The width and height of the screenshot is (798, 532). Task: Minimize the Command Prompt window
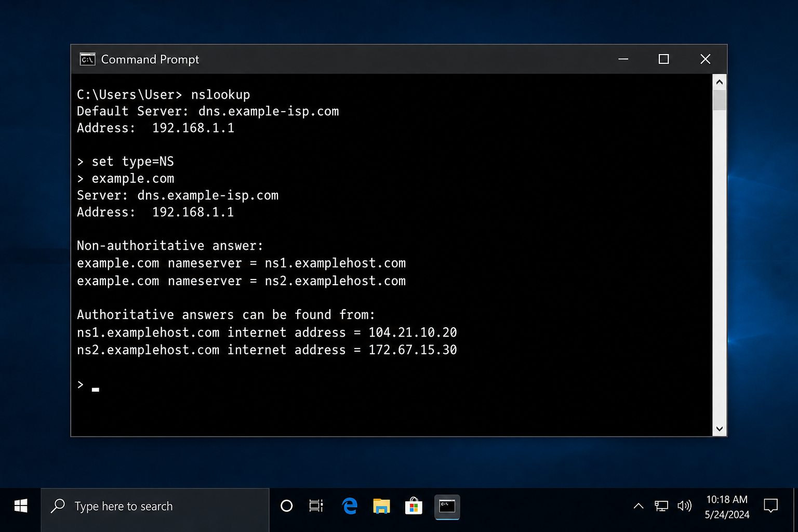[623, 59]
